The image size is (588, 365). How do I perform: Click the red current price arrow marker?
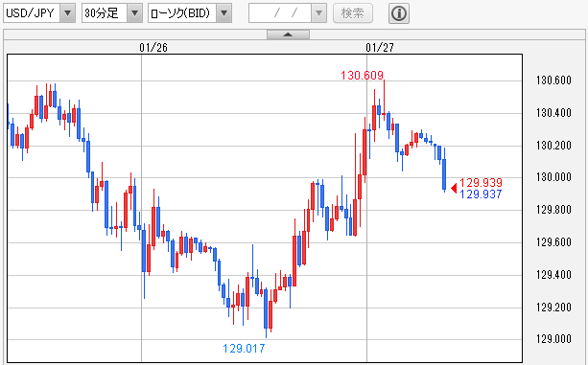[454, 188]
